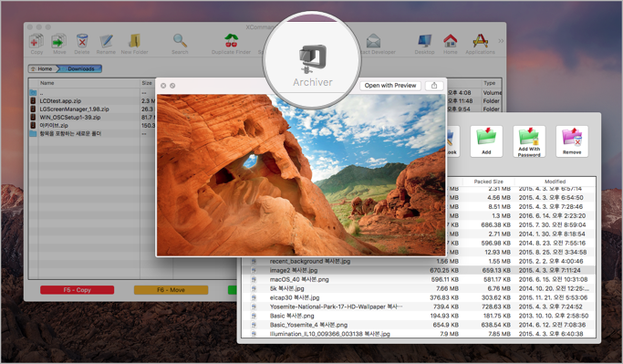Click the Contact Developer envelope icon
Image resolution: width=623 pixels, height=364 pixels.
point(373,41)
